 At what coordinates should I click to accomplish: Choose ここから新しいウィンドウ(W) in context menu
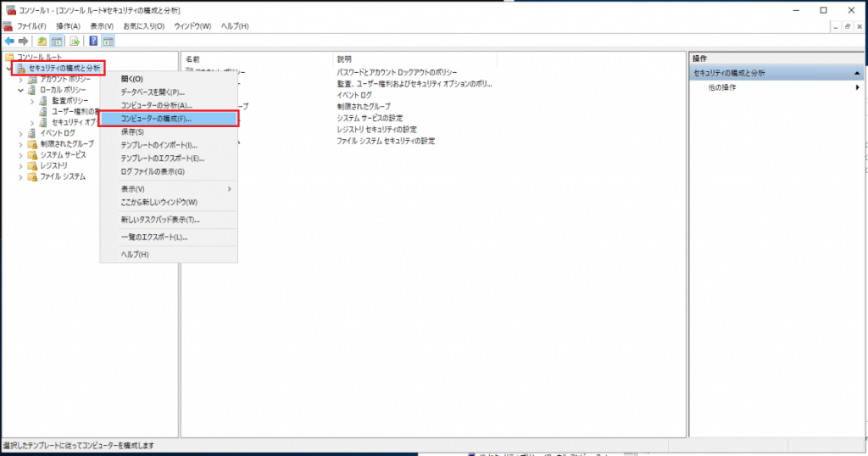click(x=169, y=203)
